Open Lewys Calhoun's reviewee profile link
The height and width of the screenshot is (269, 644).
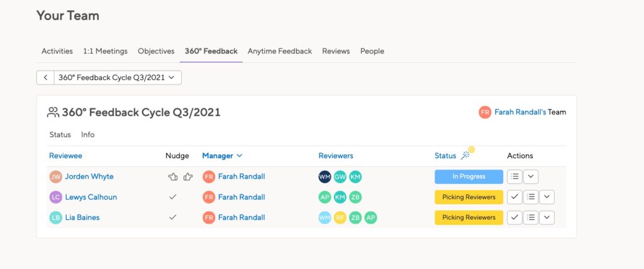91,197
